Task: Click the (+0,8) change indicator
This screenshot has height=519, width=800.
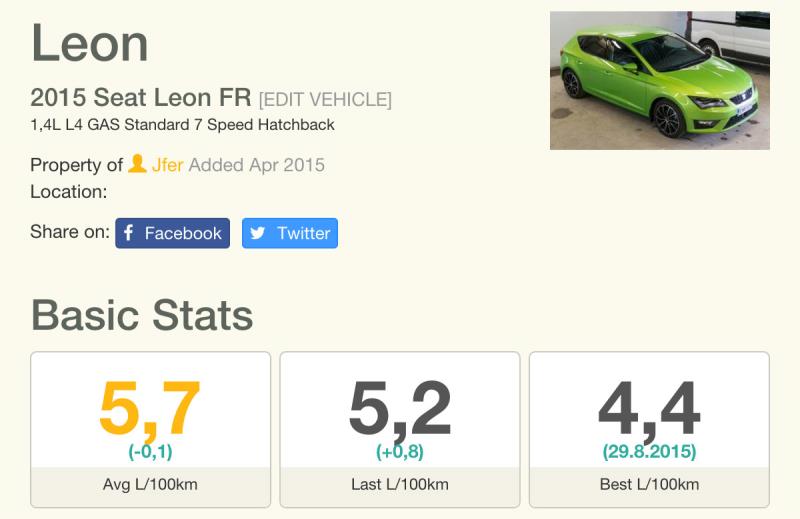Action: coord(400,452)
